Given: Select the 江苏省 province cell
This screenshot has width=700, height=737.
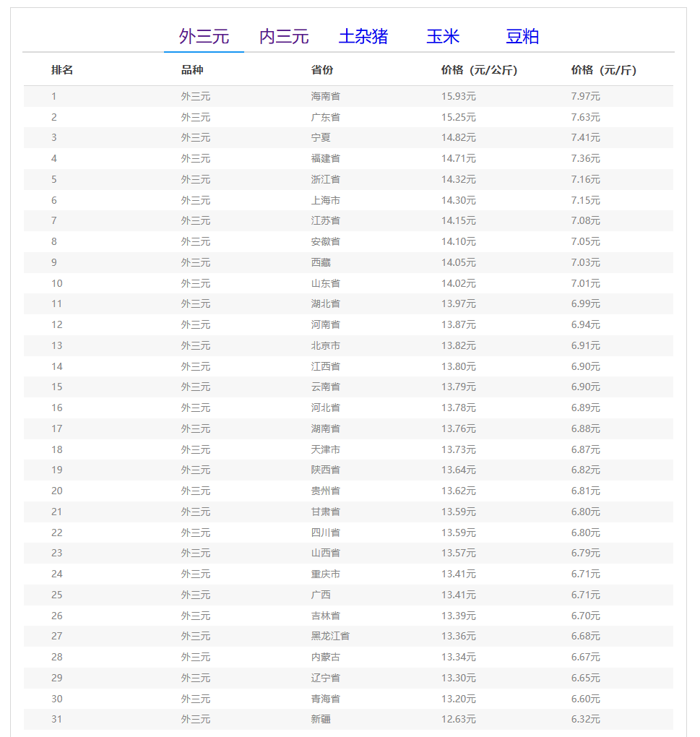Looking at the screenshot, I should point(325,220).
